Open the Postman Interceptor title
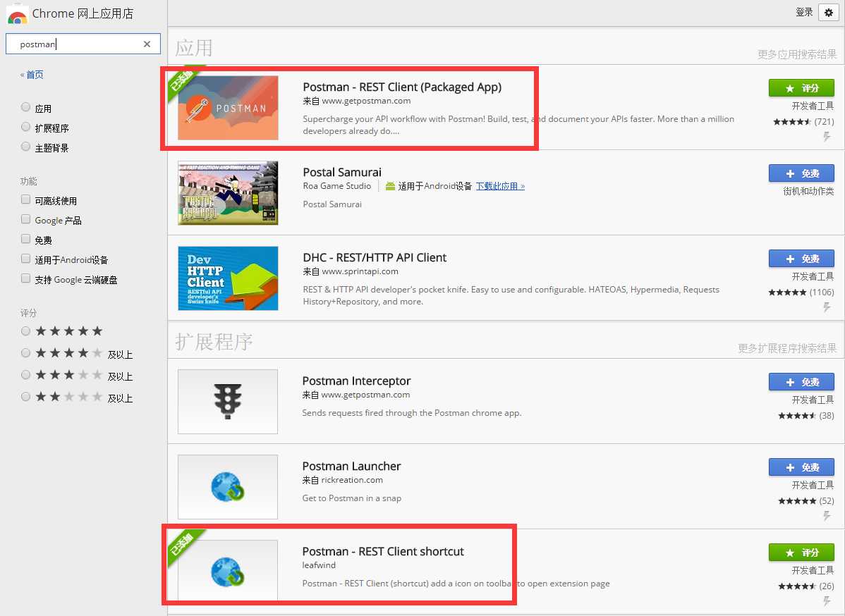Viewport: 845px width, 616px height. pos(356,381)
